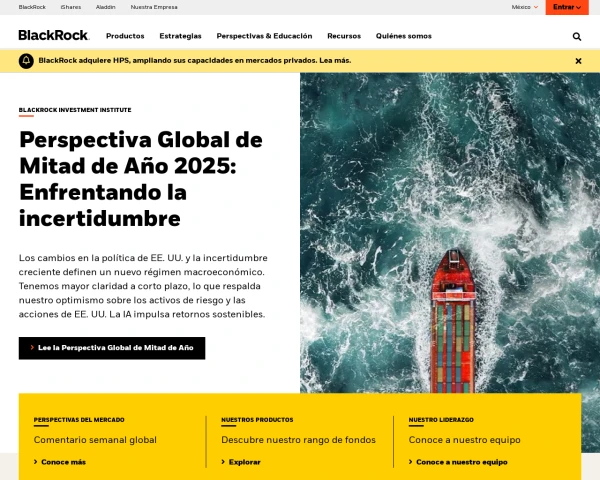Click the Perspectiva Global de Mitad headline
Screen dimensions: 600x480
(141, 179)
